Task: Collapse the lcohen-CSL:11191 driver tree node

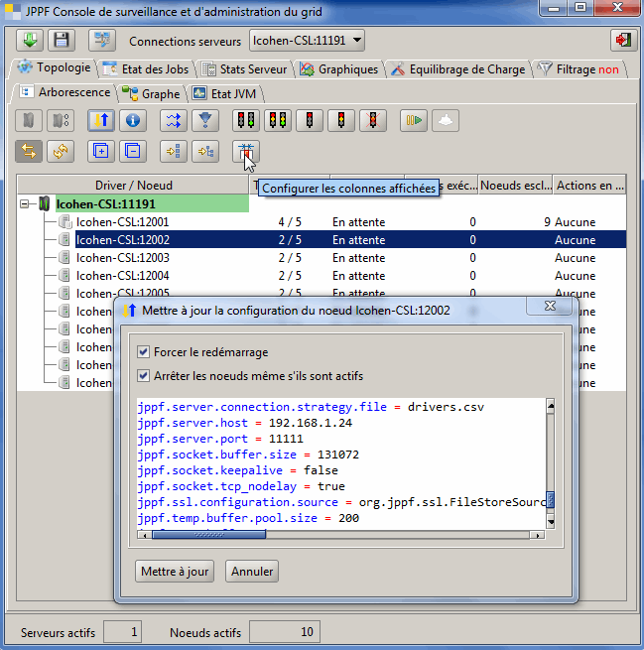Action: click(x=26, y=203)
